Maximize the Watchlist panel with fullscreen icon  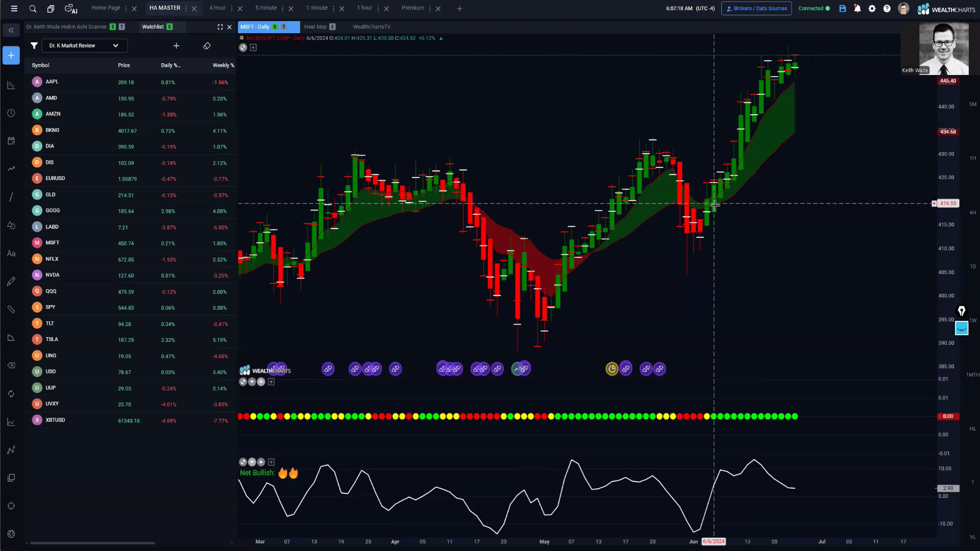point(220,27)
